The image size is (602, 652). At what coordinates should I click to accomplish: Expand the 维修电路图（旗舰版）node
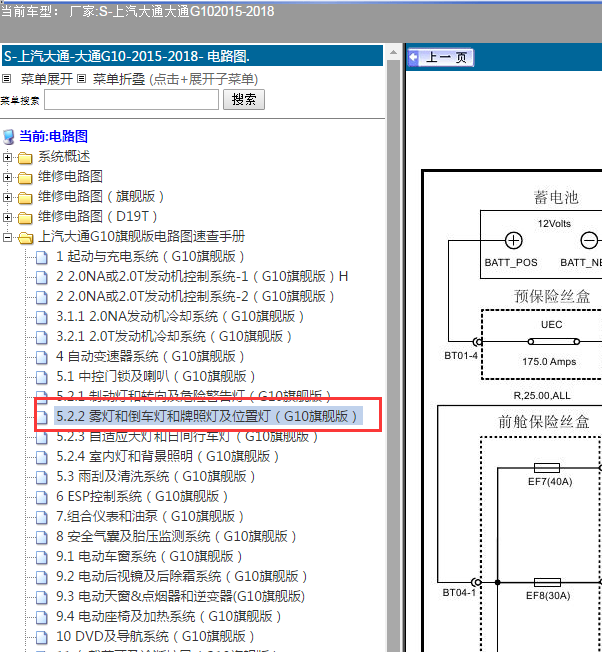tap(7, 198)
